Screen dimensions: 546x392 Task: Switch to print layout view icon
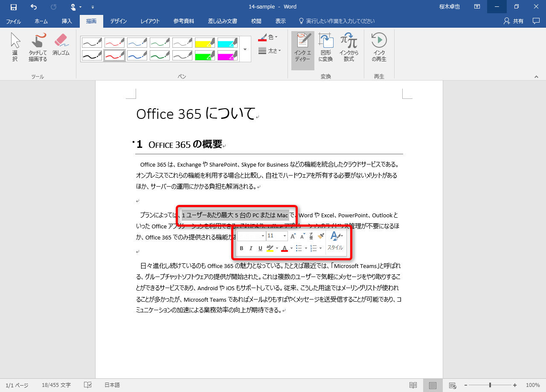[x=433, y=385]
